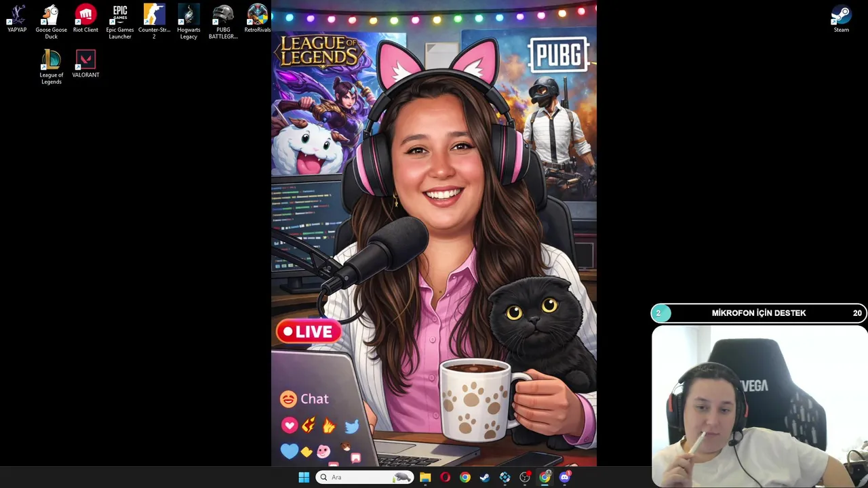Select the PUBG BATTLEGROUNDS desktop icon

[x=223, y=22]
